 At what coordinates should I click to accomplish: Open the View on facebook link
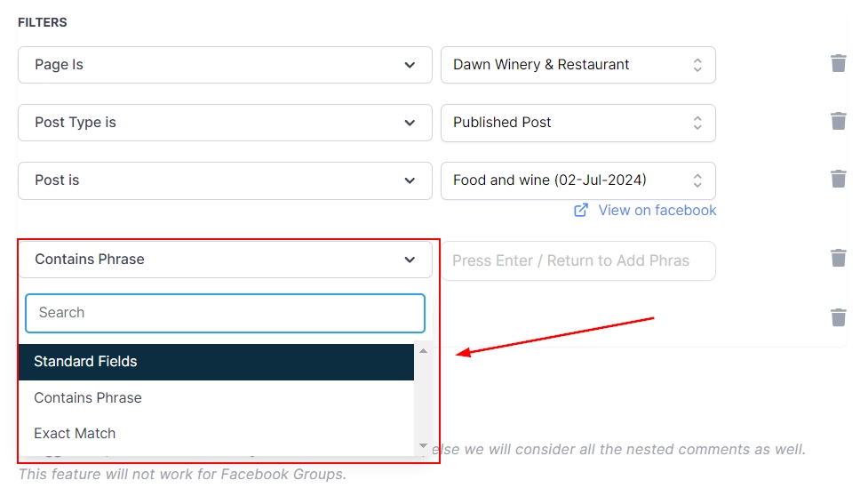tap(657, 211)
